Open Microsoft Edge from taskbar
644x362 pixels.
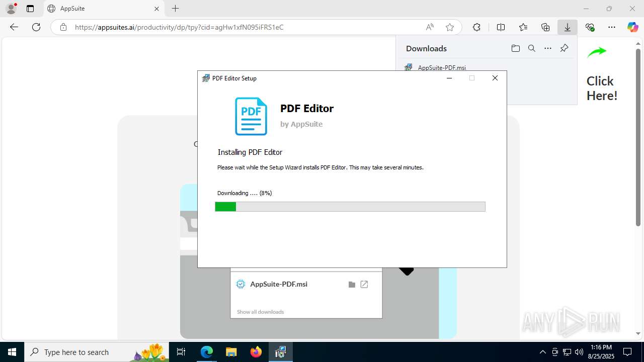(x=207, y=352)
